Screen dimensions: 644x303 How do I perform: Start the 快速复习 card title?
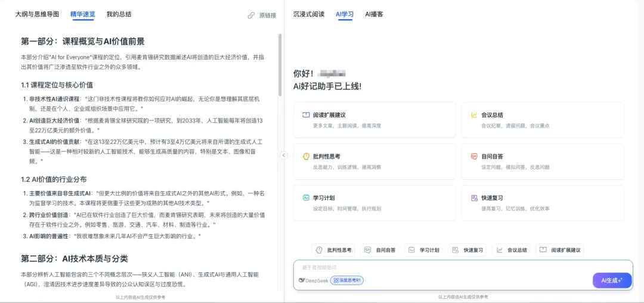[492, 198]
